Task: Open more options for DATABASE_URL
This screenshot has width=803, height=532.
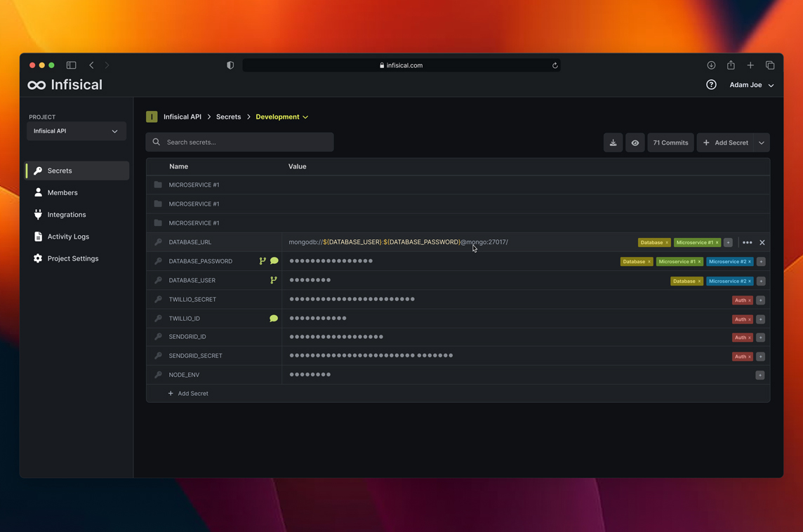Action: 747,243
